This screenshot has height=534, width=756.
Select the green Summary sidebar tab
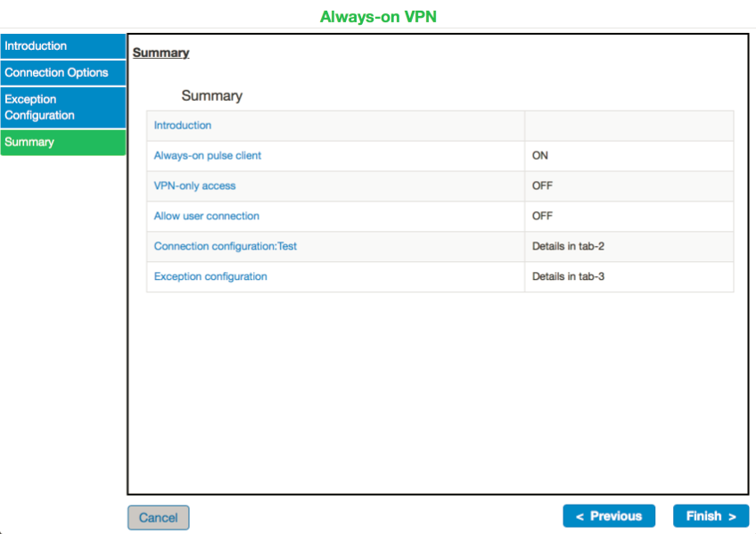tap(62, 143)
